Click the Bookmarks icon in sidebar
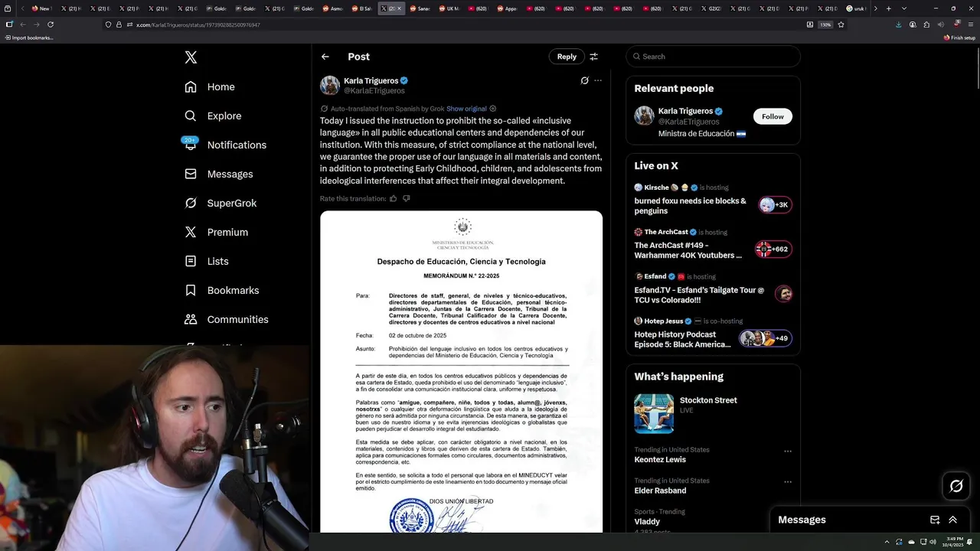This screenshot has height=551, width=980. pos(191,291)
